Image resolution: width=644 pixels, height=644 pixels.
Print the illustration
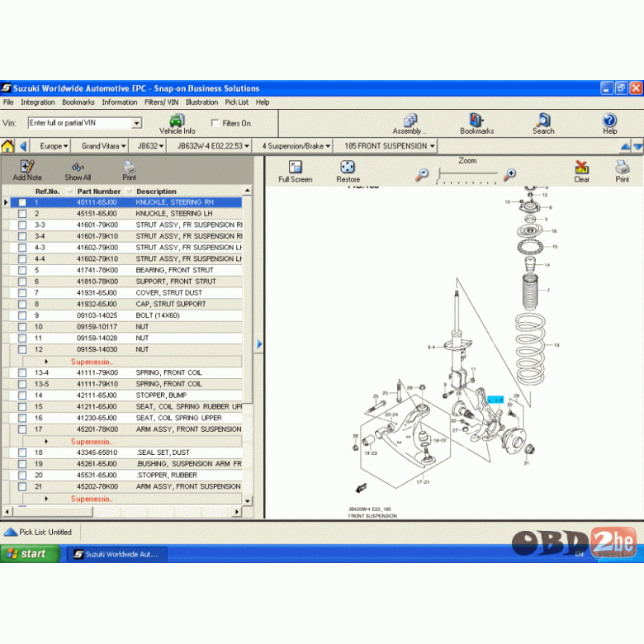point(622,172)
